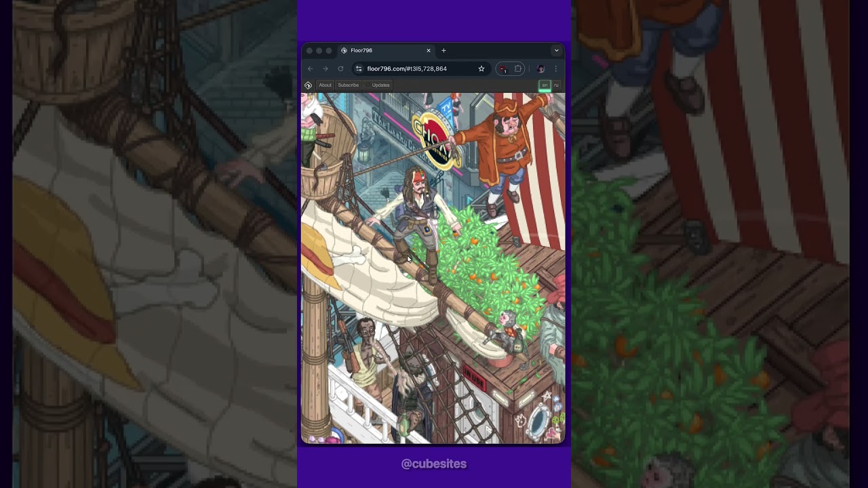
Task: Click the round neon sign
Action: click(x=437, y=141)
